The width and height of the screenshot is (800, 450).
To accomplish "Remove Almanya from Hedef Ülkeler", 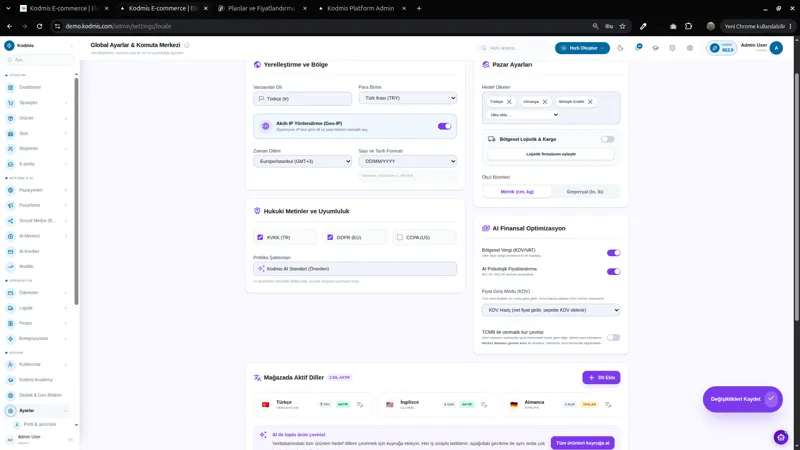I will point(545,102).
